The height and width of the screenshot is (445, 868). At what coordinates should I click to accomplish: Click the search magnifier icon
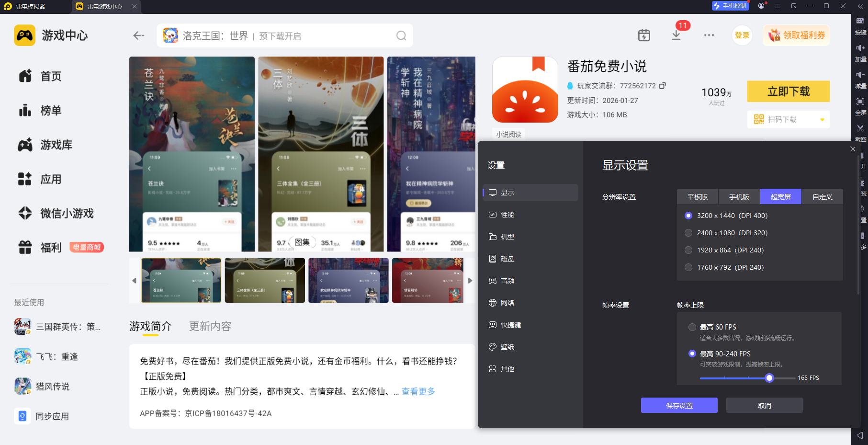pos(401,36)
